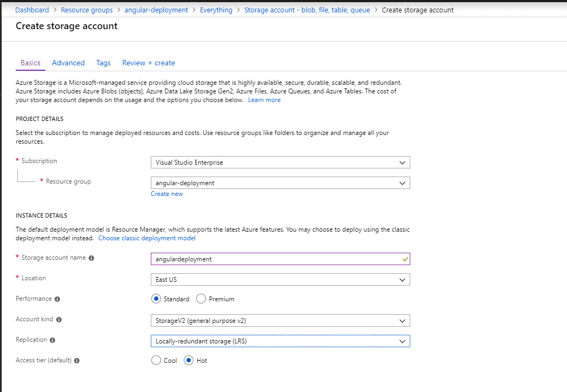Choose the Hot access tier
The height and width of the screenshot is (392, 567).
pyautogui.click(x=189, y=360)
